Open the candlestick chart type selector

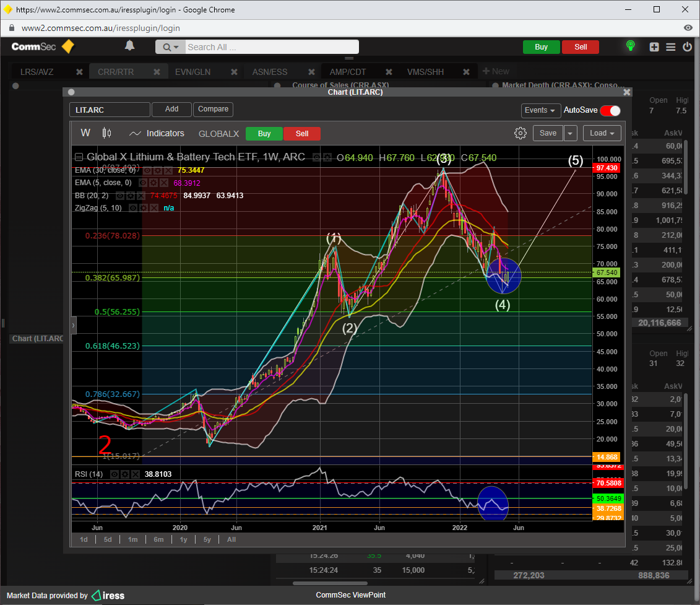pyautogui.click(x=106, y=133)
